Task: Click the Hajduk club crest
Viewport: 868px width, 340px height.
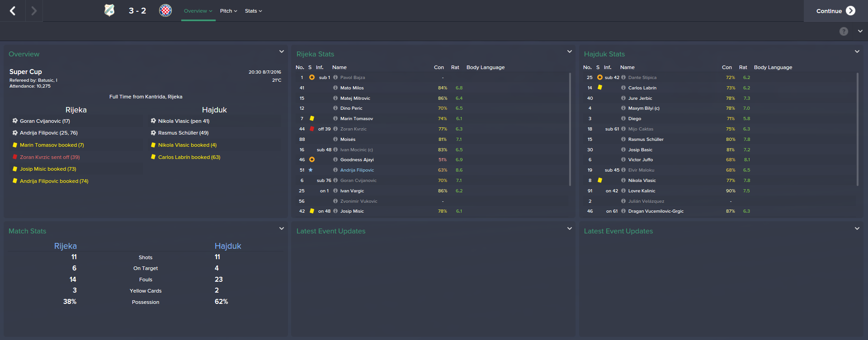Action: pyautogui.click(x=165, y=10)
